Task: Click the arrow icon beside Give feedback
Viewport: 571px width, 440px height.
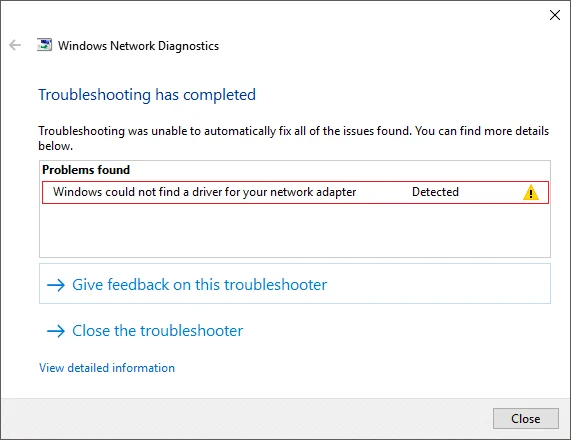Action: click(56, 285)
